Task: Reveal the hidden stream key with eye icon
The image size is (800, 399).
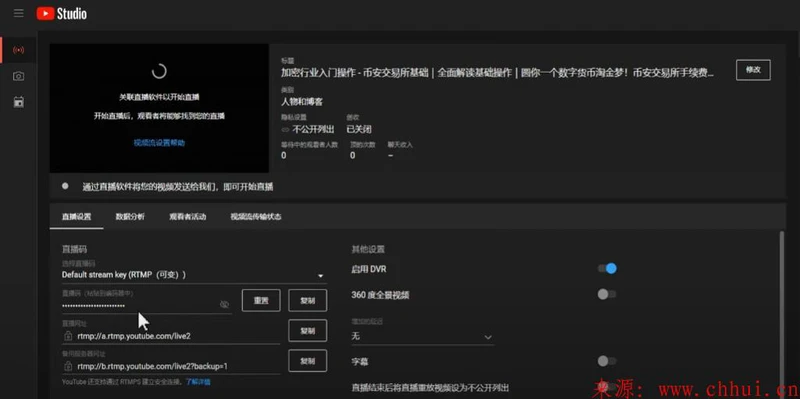Action: click(224, 305)
